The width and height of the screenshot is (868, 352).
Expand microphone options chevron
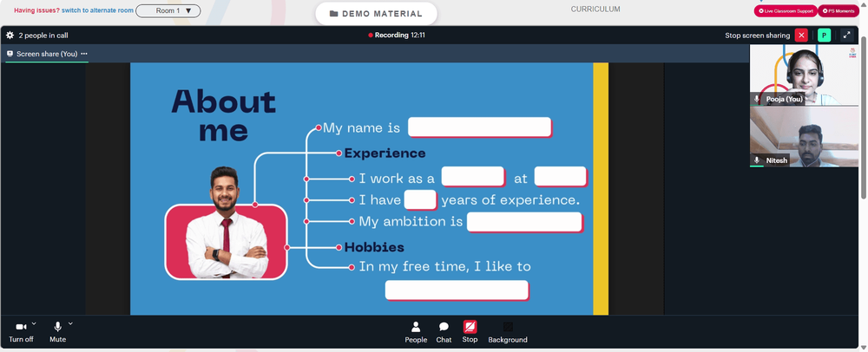coord(70,323)
